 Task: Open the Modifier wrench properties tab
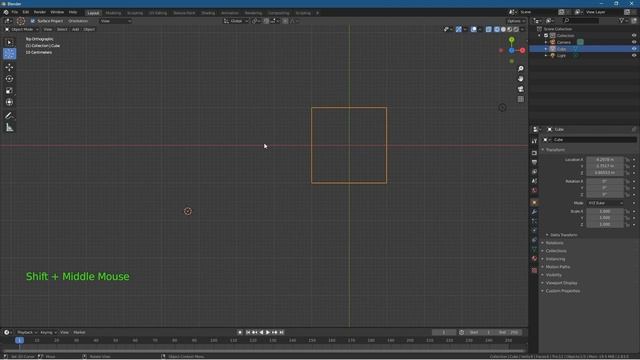(x=534, y=212)
